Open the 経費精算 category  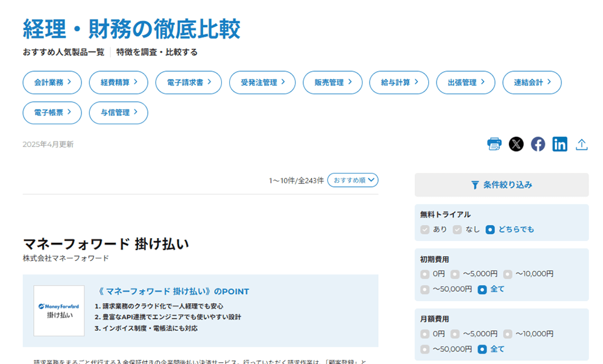point(118,82)
